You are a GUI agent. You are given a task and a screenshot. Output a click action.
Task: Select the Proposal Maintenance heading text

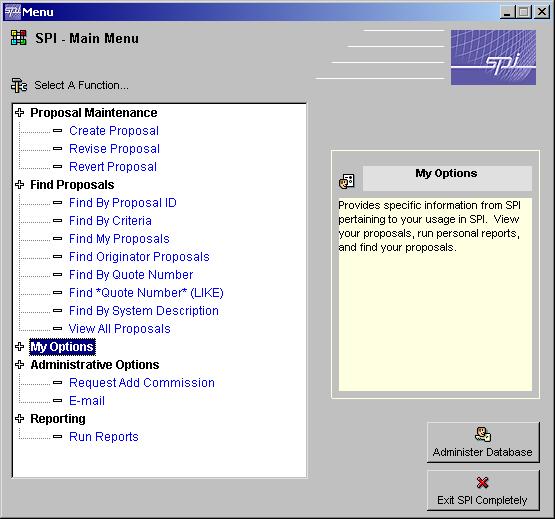coord(94,113)
